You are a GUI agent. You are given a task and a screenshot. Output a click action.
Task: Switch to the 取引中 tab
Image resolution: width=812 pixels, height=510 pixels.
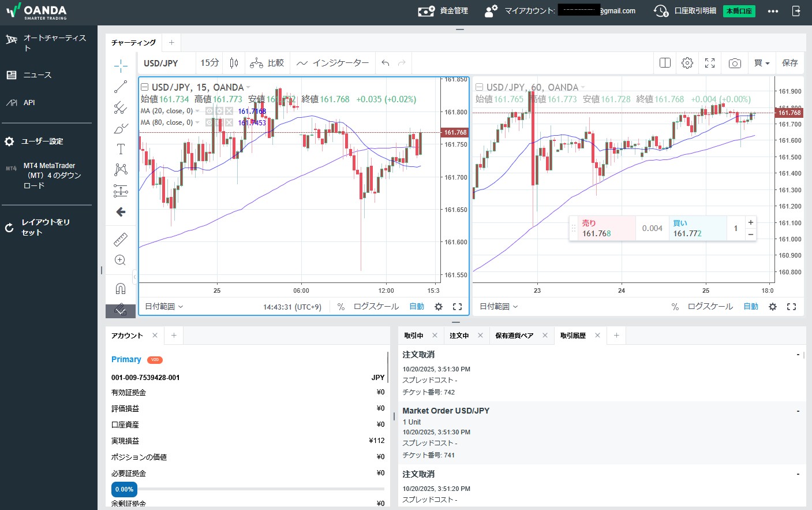pos(414,336)
